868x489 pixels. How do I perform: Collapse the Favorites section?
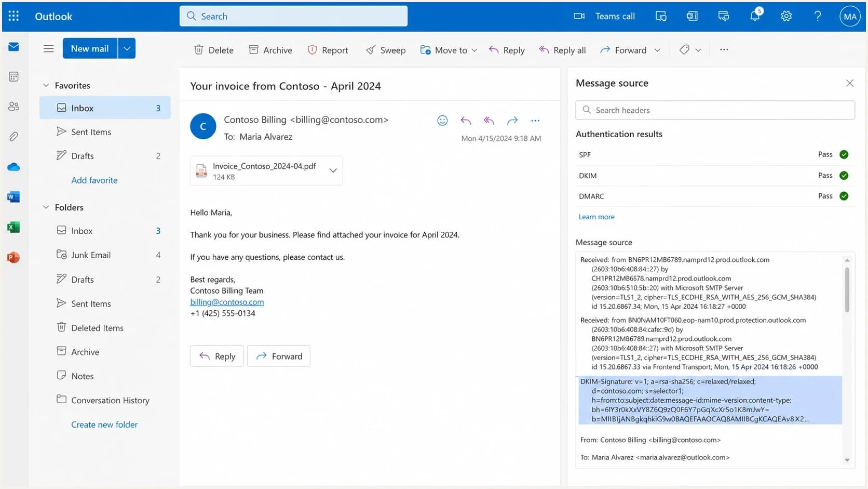46,85
